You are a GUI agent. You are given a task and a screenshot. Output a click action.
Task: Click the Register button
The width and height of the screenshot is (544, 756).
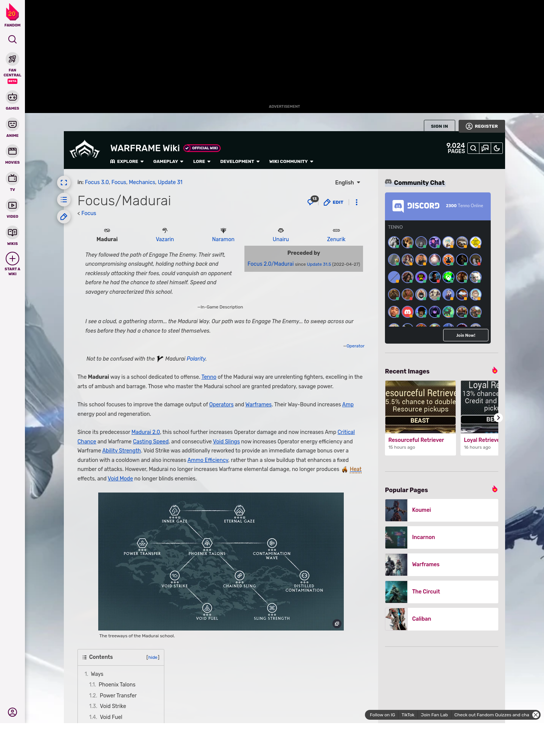[x=482, y=126]
